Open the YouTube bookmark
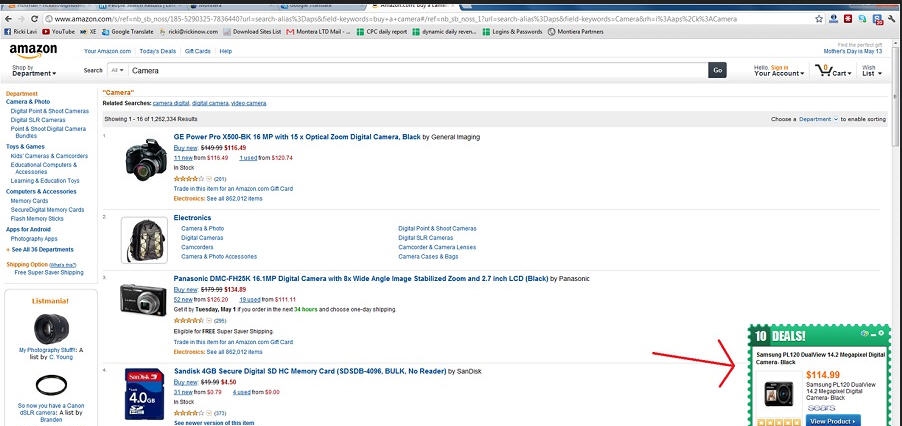The width and height of the screenshot is (902, 426). pyautogui.click(x=59, y=32)
